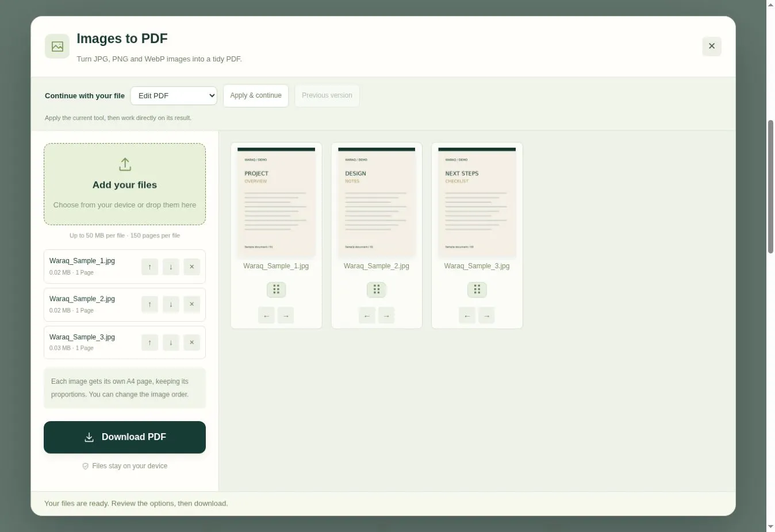Image resolution: width=775 pixels, height=532 pixels.
Task: Shift the Waraq_Sample_3.jpg card right
Action: (486, 315)
